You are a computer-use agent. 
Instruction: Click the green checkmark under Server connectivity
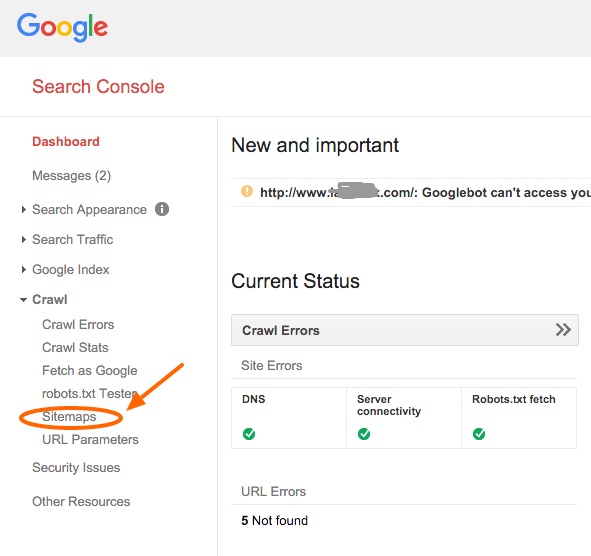[364, 434]
